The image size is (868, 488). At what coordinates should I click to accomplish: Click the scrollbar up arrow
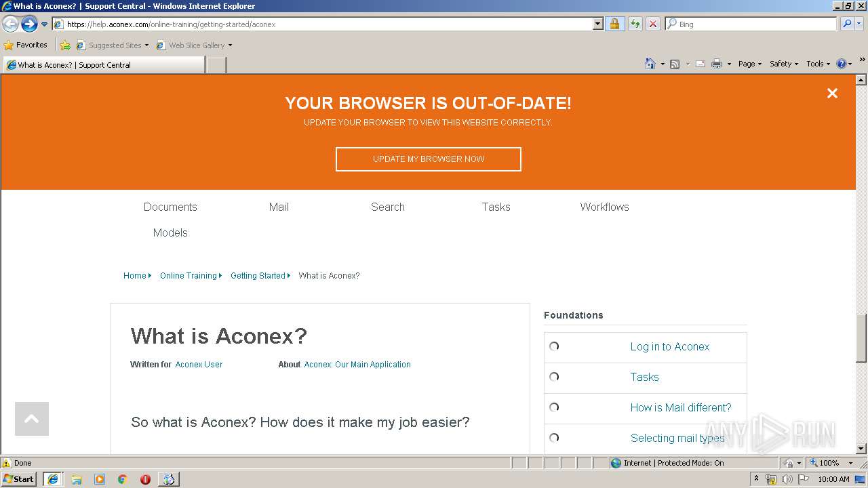click(861, 80)
